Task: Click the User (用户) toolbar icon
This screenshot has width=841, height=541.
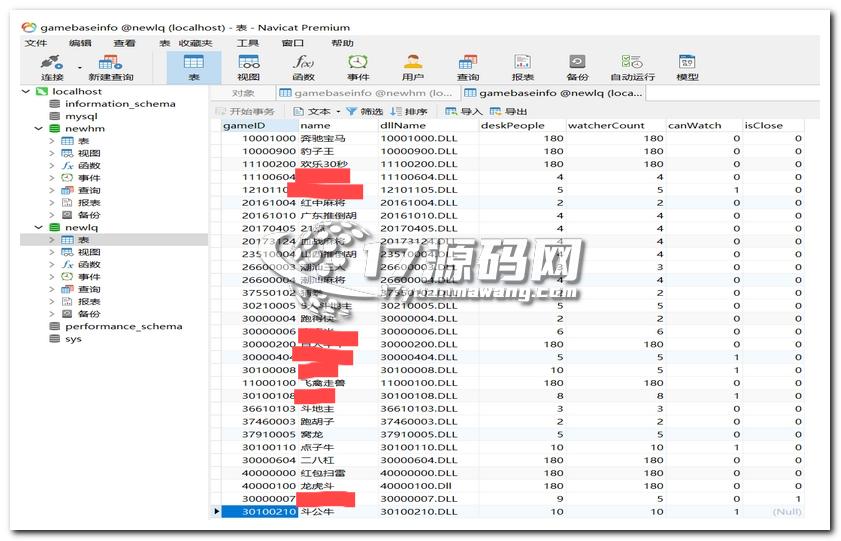Action: tap(412, 67)
